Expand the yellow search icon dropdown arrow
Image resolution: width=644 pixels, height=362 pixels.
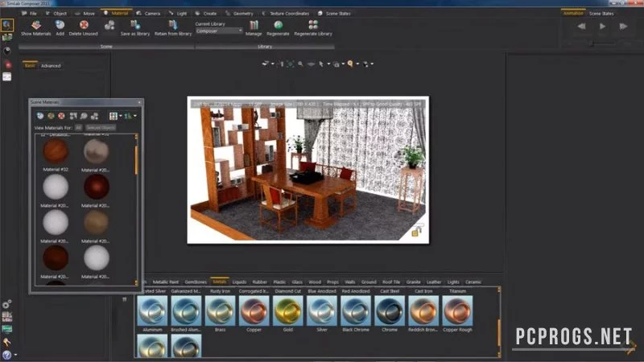click(x=357, y=64)
